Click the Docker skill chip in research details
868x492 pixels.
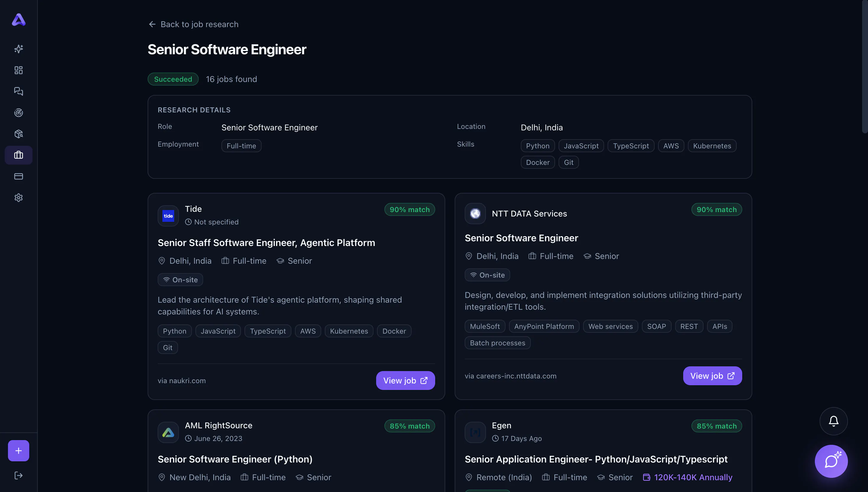538,163
